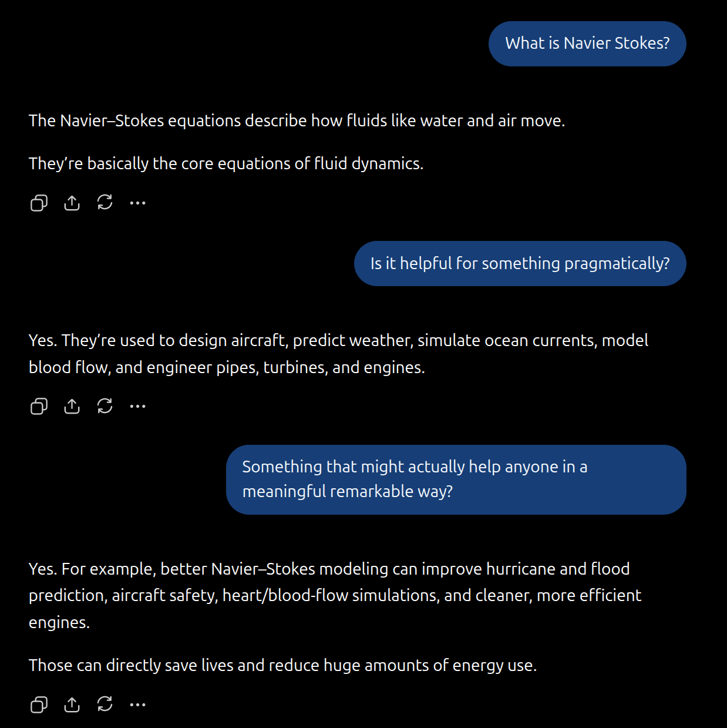This screenshot has height=728, width=727.
Task: Select the 'meaningful remarkable way' message bubble
Action: coord(456,479)
